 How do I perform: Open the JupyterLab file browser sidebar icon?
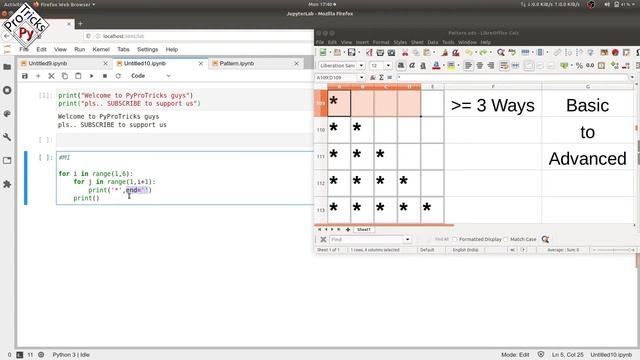[x=7, y=67]
